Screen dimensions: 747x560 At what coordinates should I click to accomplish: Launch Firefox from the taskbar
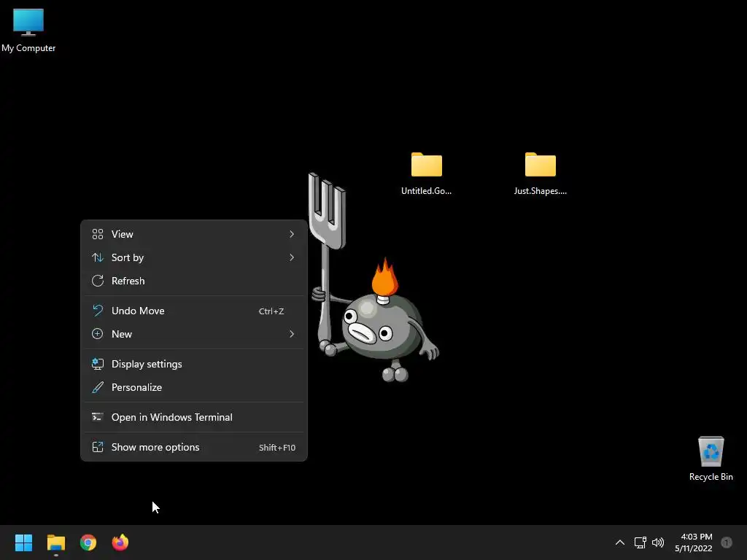[x=120, y=542]
